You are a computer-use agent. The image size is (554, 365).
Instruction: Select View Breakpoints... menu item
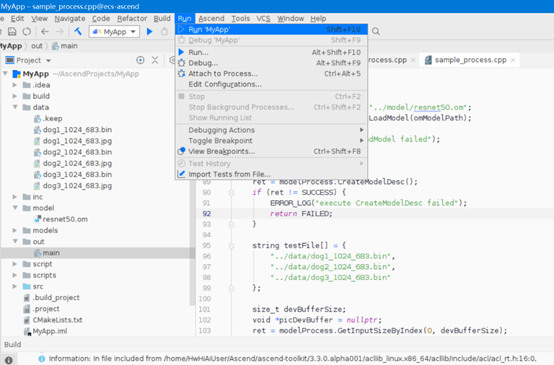271,151
